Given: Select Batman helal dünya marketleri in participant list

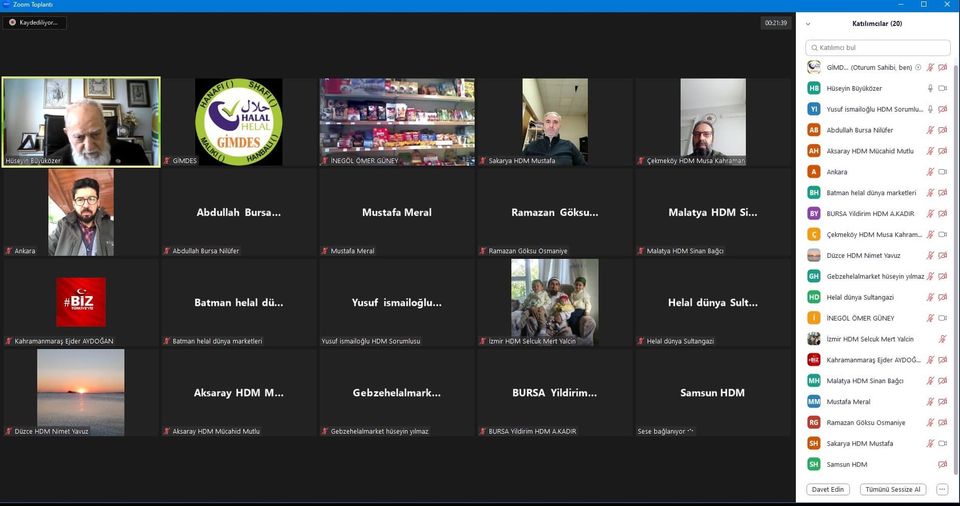Looking at the screenshot, I should [x=871, y=193].
